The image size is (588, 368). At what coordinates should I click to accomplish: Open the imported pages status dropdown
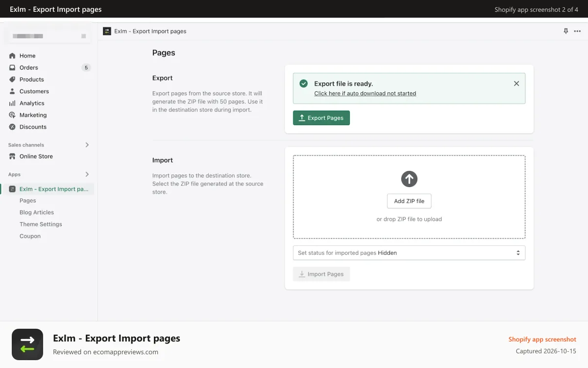[x=409, y=253]
